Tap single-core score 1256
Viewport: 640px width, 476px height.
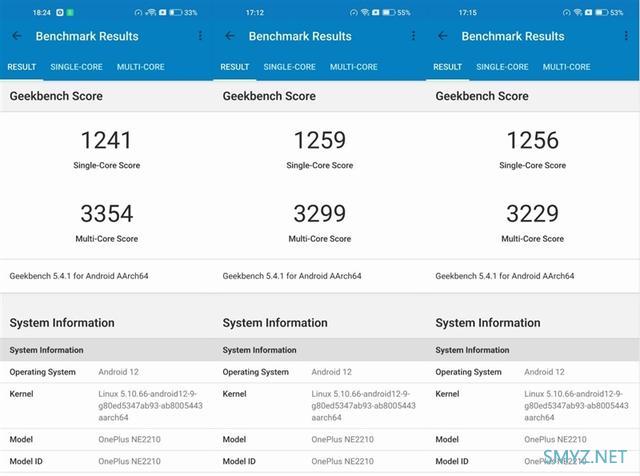click(x=533, y=140)
